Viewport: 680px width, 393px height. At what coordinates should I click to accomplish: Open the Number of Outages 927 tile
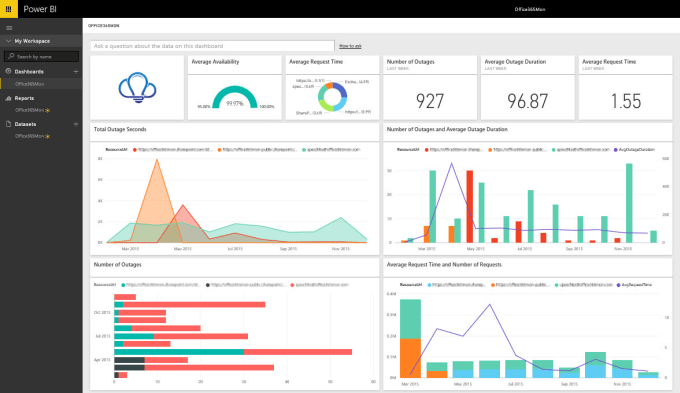tap(430, 88)
